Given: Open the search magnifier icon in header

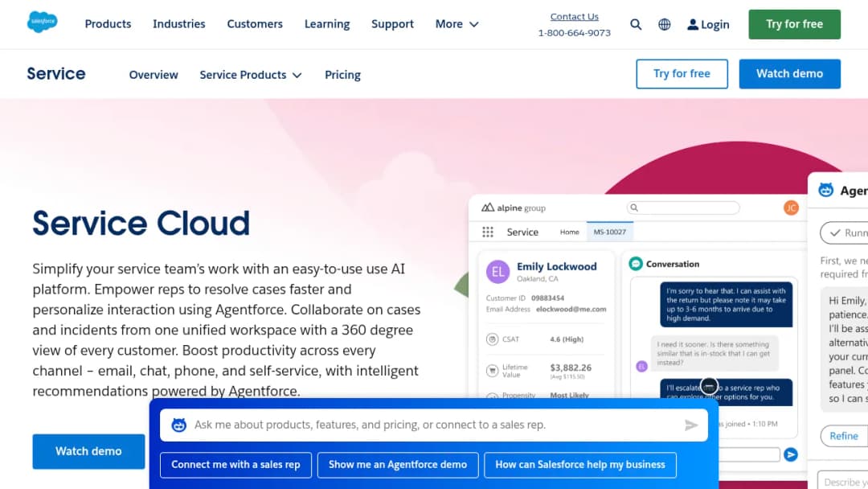Looking at the screenshot, I should (636, 24).
